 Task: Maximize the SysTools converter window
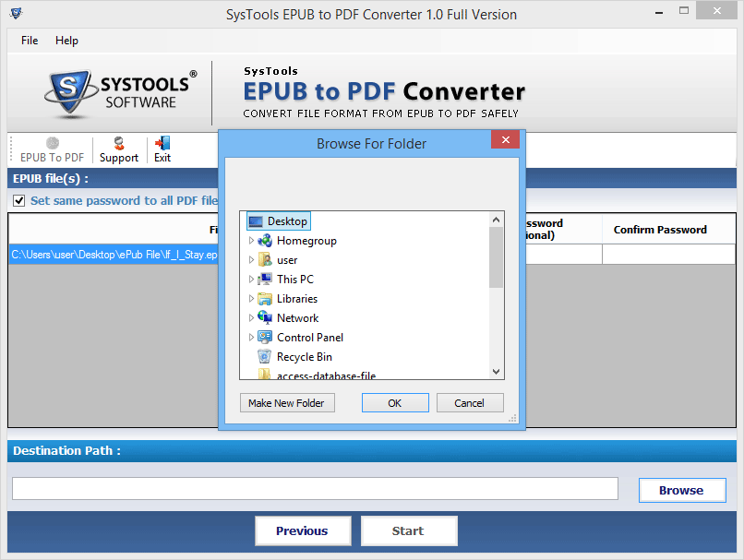[x=684, y=10]
